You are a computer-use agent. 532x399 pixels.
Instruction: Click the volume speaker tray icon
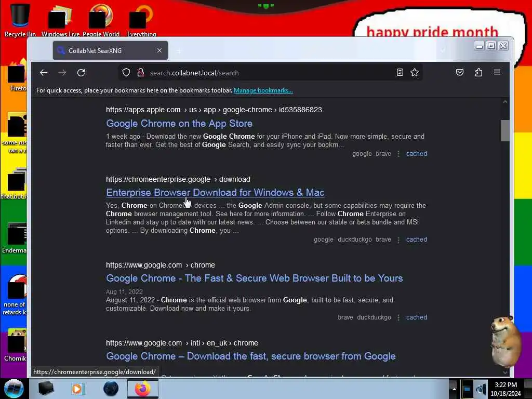pyautogui.click(x=481, y=389)
